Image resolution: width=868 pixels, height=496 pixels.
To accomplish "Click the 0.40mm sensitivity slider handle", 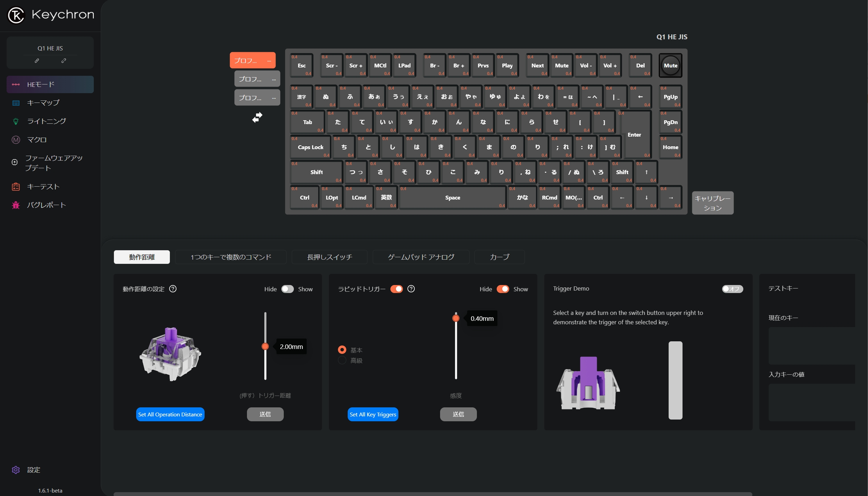I will (456, 318).
